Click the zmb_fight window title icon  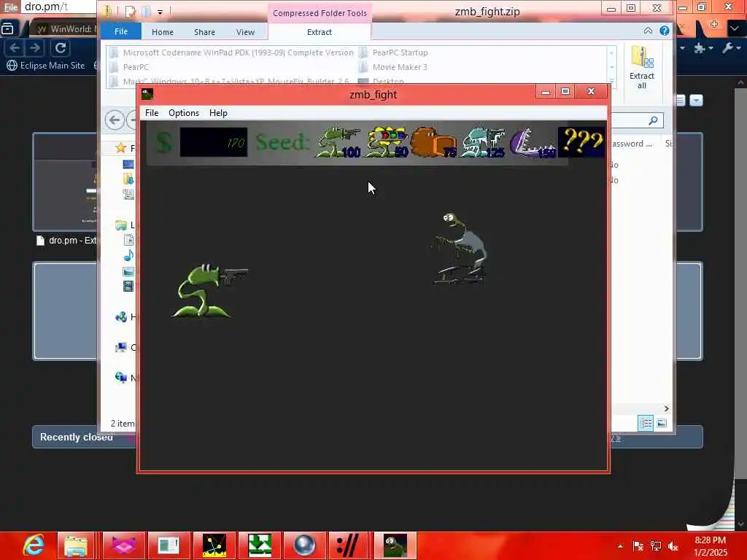(x=147, y=94)
